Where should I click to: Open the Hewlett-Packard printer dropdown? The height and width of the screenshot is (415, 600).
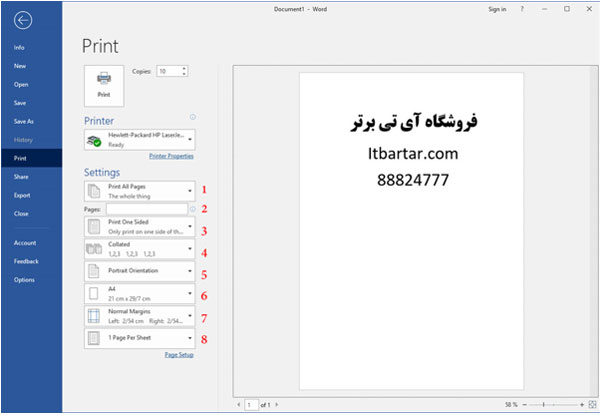pyautogui.click(x=140, y=140)
